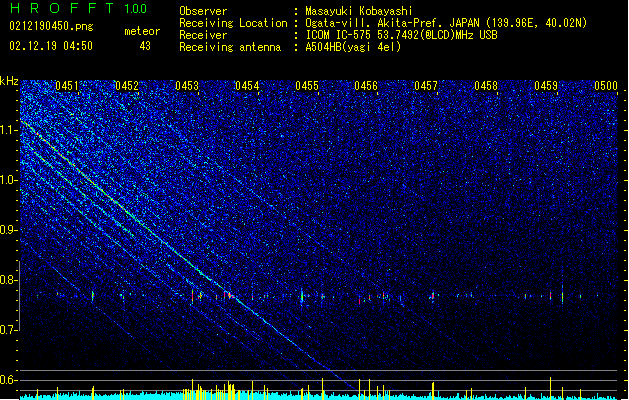Click the Receiver label
The width and height of the screenshot is (629, 400).
pyautogui.click(x=203, y=35)
